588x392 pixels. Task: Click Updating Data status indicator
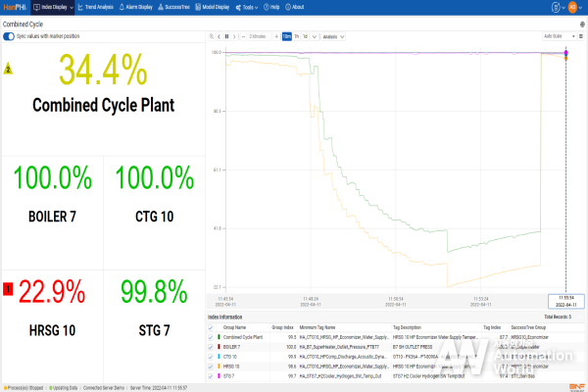(64, 388)
